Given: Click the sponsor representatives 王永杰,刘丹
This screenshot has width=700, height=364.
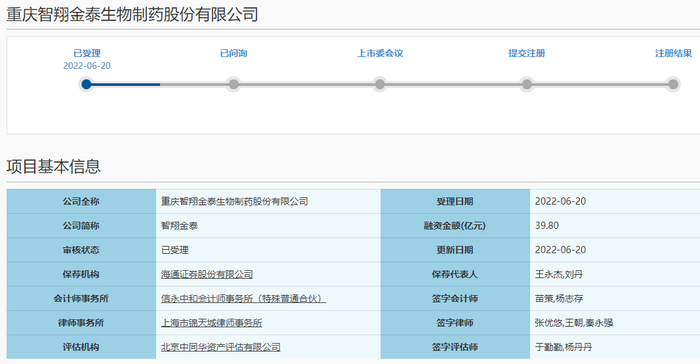Looking at the screenshot, I should click(559, 274).
